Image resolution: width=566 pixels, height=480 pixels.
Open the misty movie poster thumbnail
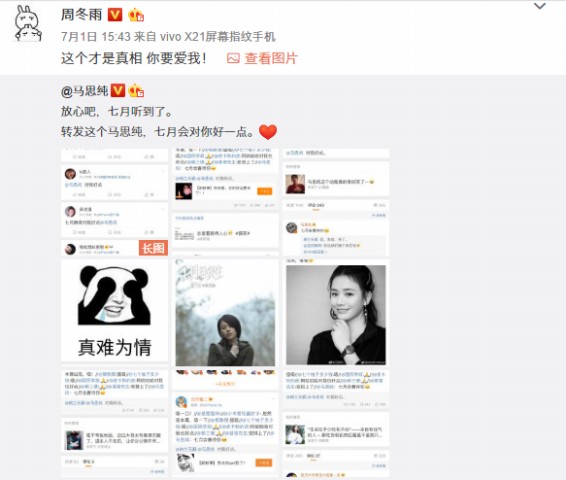[x=225, y=312]
